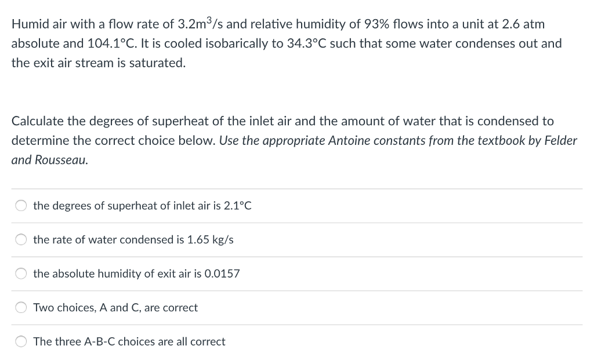Select the radio button for degrees of superheat 2.1°C
Image resolution: width=594 pixels, height=364 pixels.
click(21, 205)
